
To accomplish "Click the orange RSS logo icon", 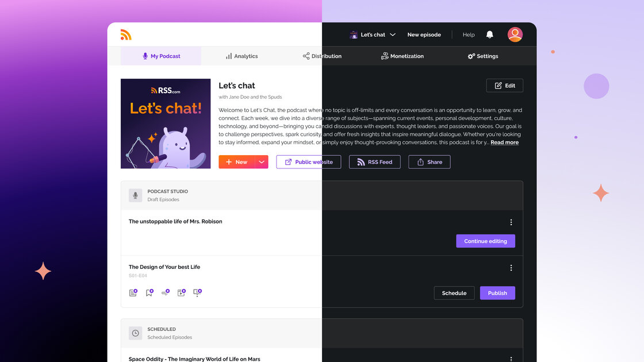I will click(126, 34).
